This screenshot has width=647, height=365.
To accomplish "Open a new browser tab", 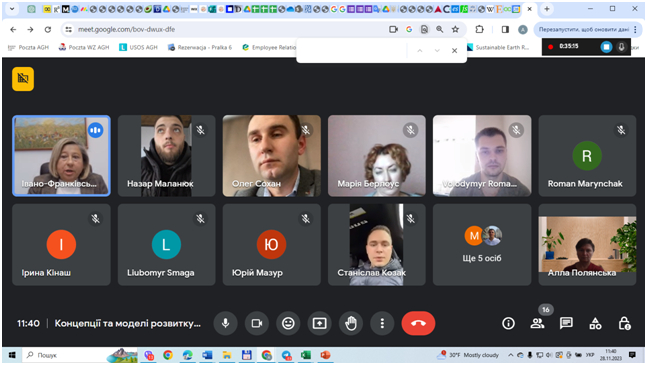I will pyautogui.click(x=547, y=9).
